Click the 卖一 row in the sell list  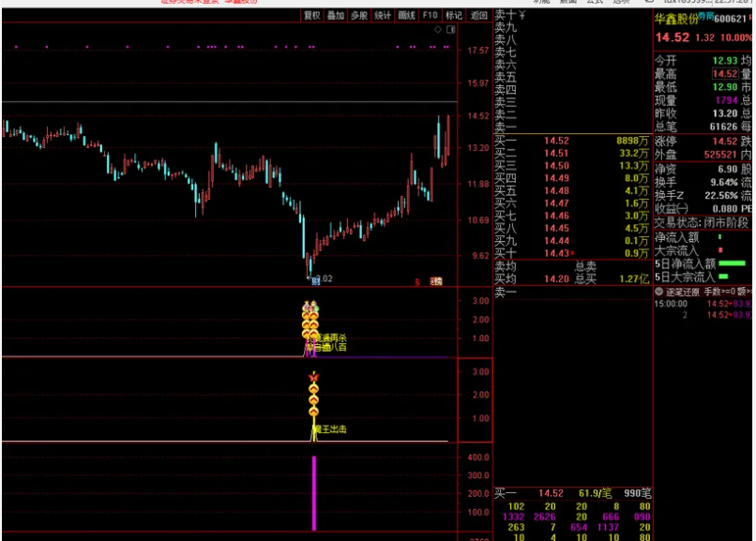tap(572, 128)
